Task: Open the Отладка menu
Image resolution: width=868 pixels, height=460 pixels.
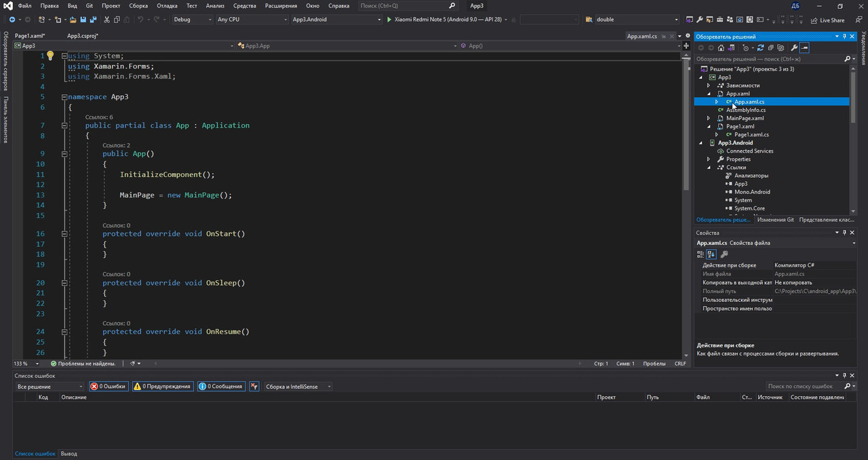Action: click(x=167, y=5)
